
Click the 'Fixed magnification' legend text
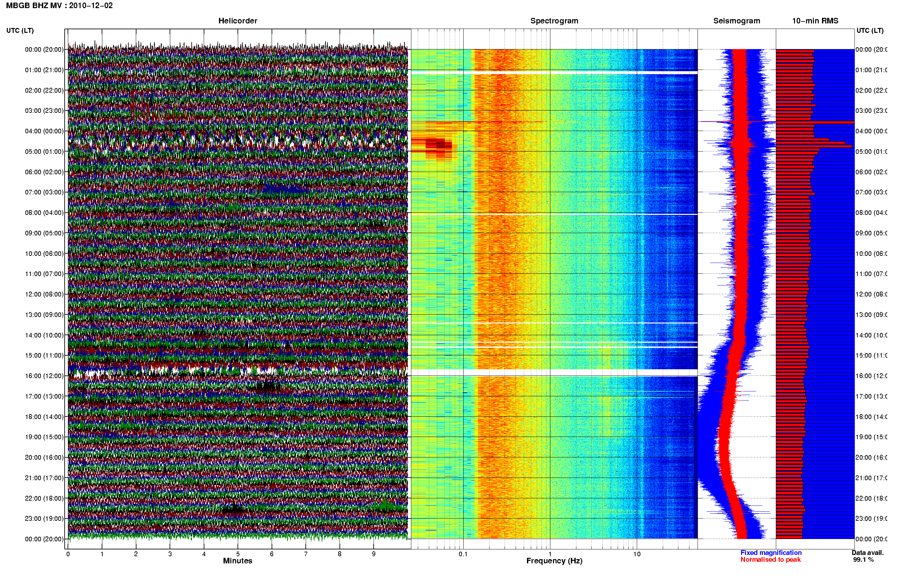point(771,553)
